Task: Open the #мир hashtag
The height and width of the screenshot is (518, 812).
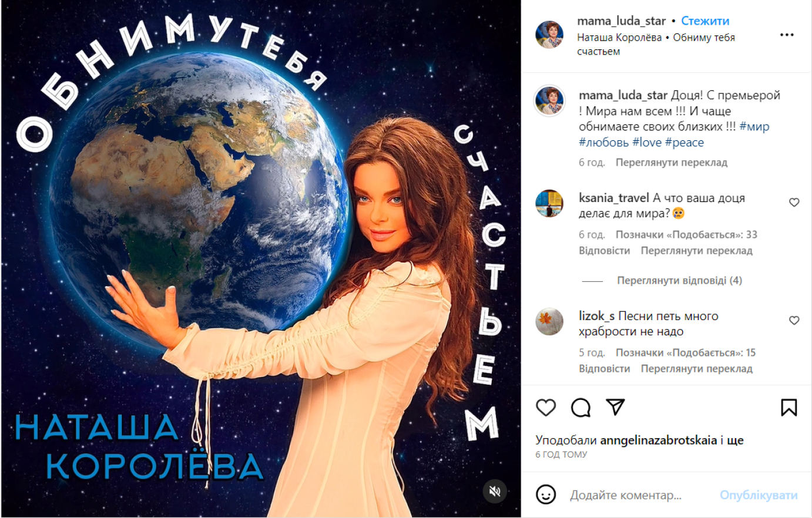Action: [x=754, y=127]
